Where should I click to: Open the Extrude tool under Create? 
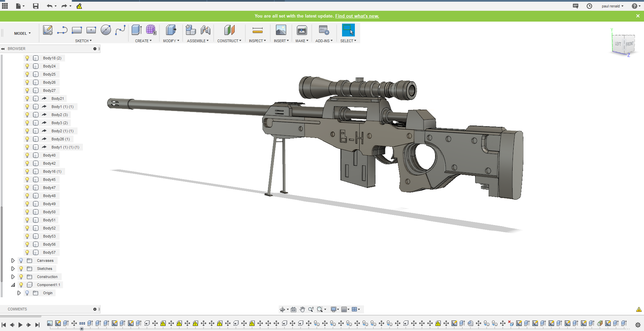(x=136, y=30)
